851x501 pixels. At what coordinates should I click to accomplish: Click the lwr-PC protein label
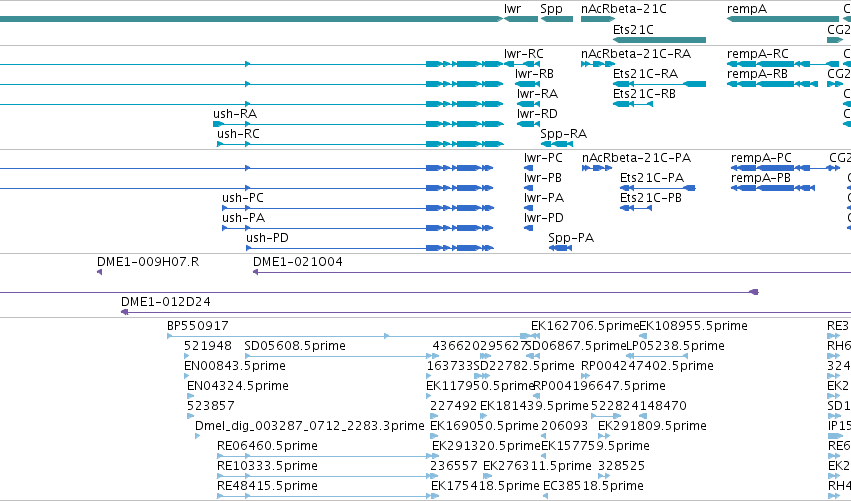coord(543,158)
